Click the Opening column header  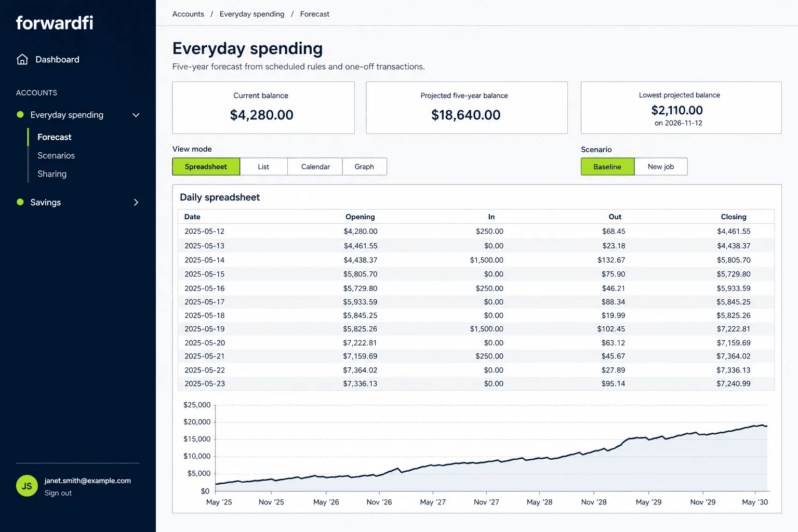coord(360,217)
